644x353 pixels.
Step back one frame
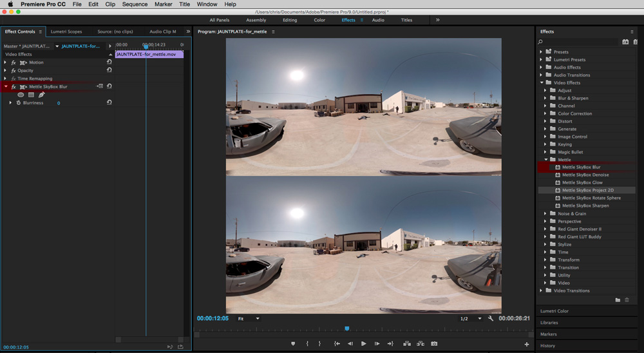[350, 343]
